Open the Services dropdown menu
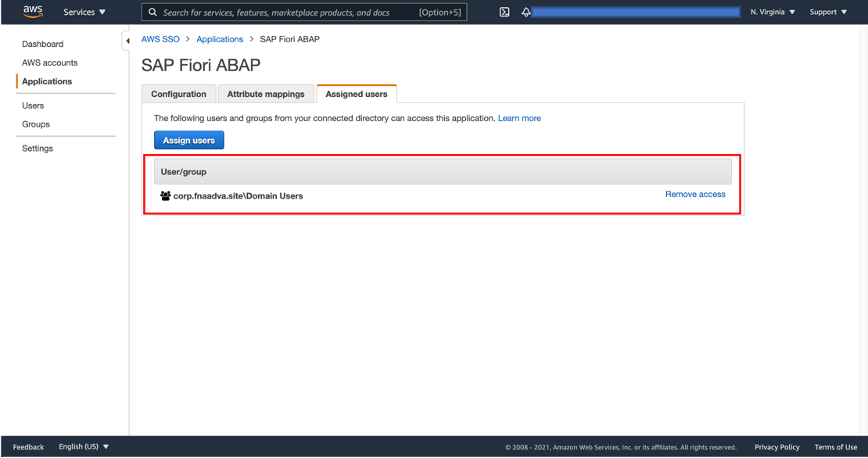868x458 pixels. pyautogui.click(x=84, y=12)
